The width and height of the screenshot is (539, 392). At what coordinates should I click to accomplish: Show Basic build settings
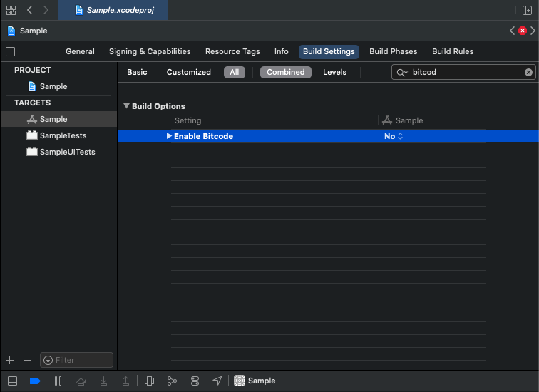point(137,72)
